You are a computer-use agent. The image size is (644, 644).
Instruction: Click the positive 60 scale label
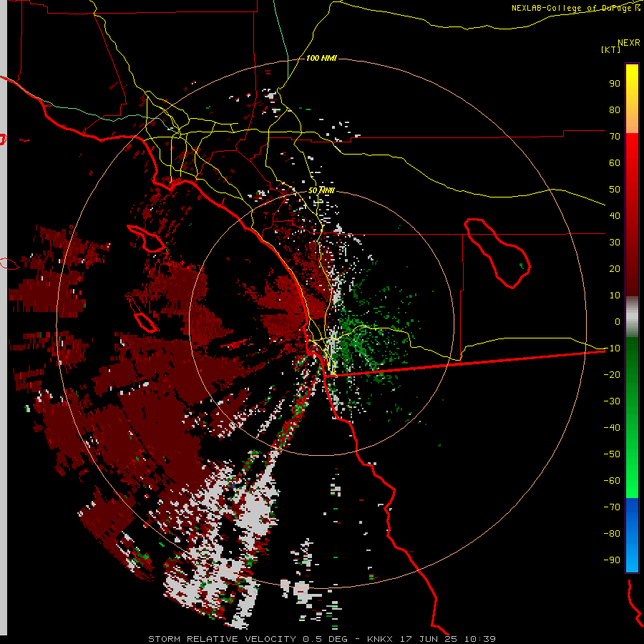click(615, 162)
